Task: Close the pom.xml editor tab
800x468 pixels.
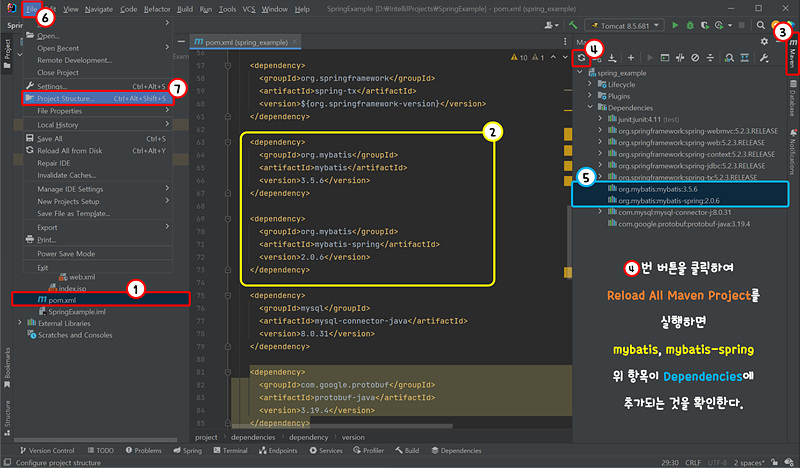Action: (x=294, y=42)
